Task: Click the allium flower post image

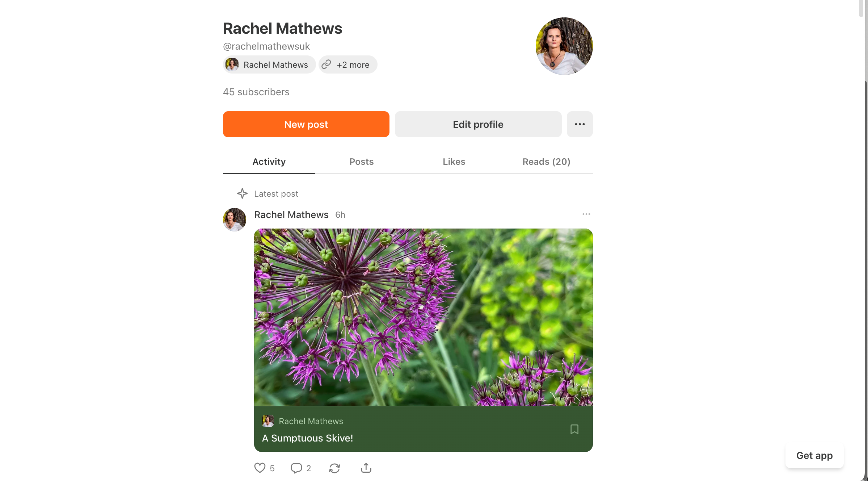Action: (424, 317)
